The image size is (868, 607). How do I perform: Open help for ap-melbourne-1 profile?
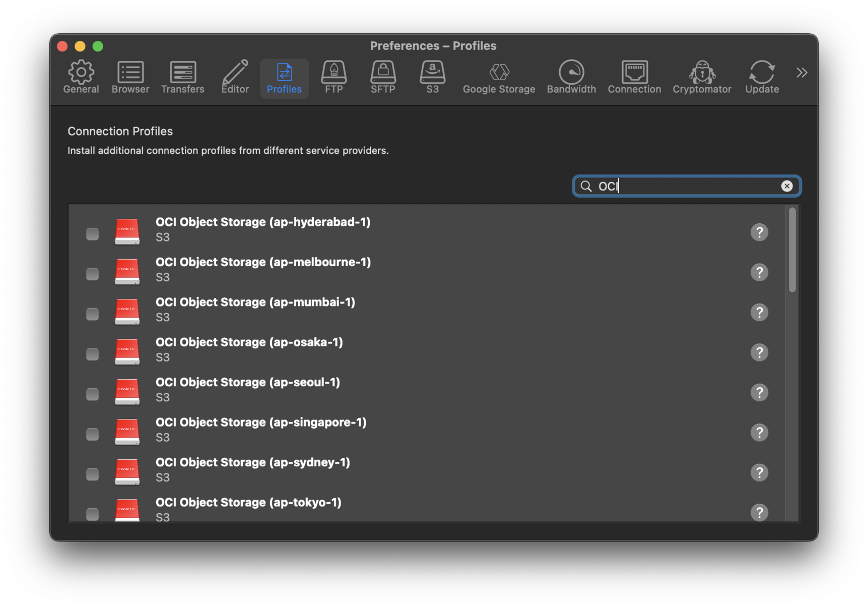click(759, 272)
